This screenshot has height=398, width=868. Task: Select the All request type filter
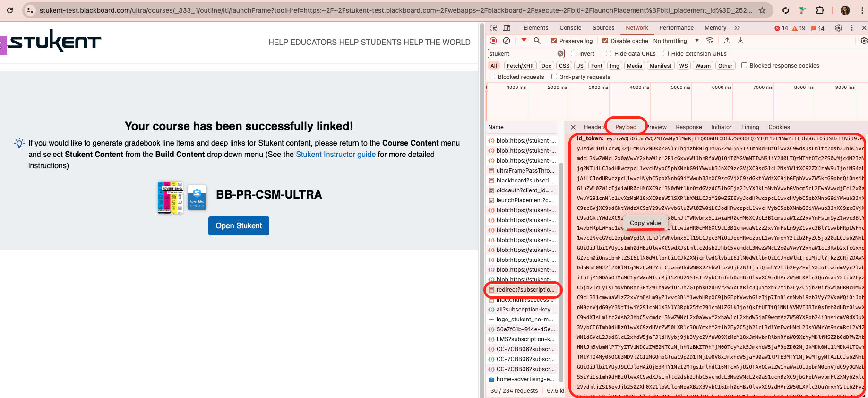tap(494, 66)
